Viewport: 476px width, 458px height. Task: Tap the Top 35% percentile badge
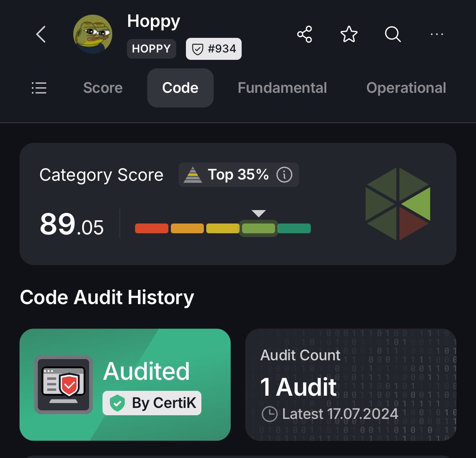tap(238, 175)
